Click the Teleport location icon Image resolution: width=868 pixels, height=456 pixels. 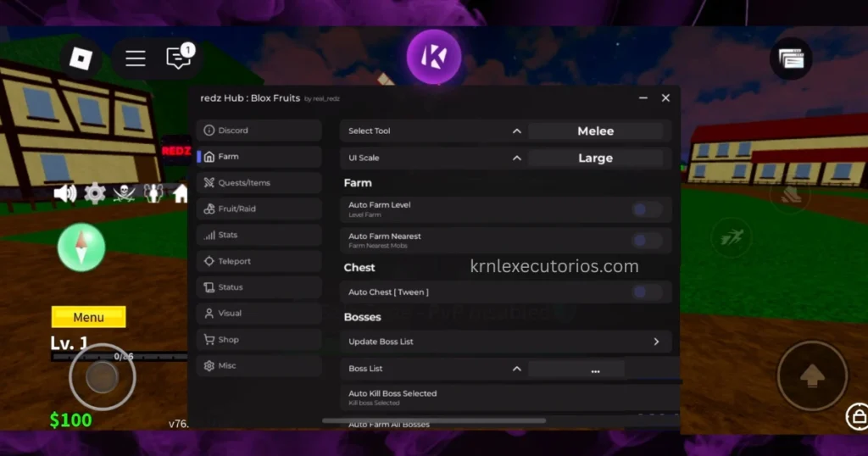pos(209,261)
